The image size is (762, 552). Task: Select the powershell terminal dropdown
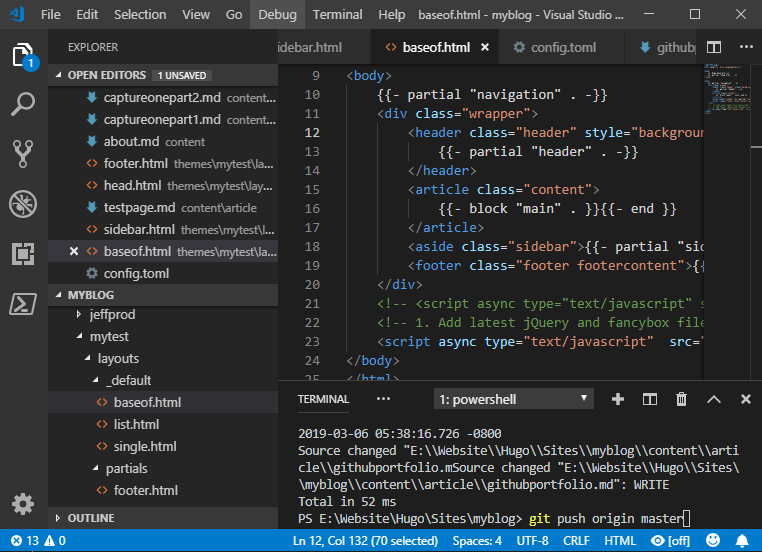513,399
